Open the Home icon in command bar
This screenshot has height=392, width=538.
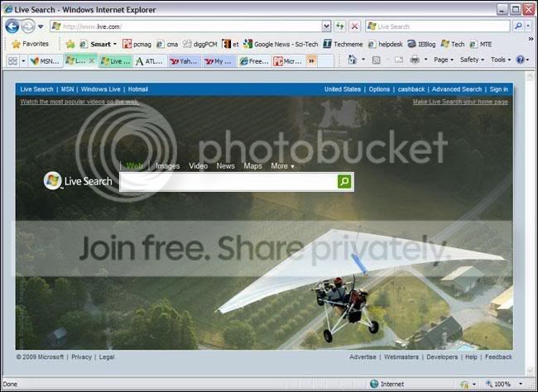click(x=352, y=60)
